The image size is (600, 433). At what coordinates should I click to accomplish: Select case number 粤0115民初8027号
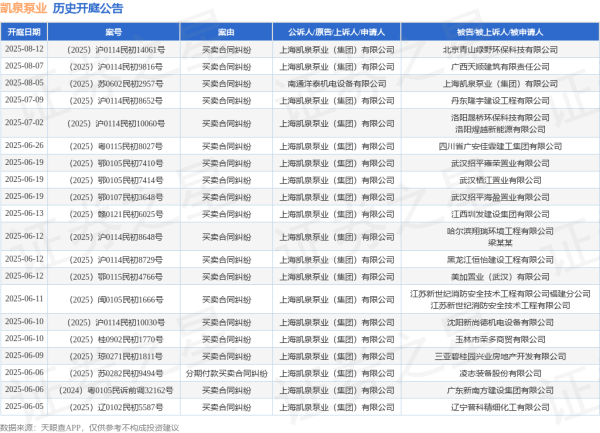pos(130,147)
